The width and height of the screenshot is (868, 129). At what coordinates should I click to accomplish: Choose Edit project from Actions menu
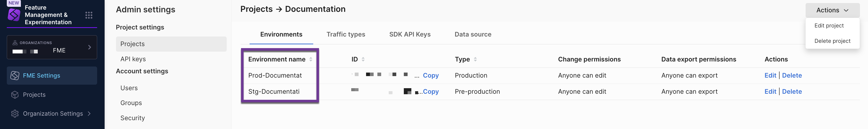828,26
